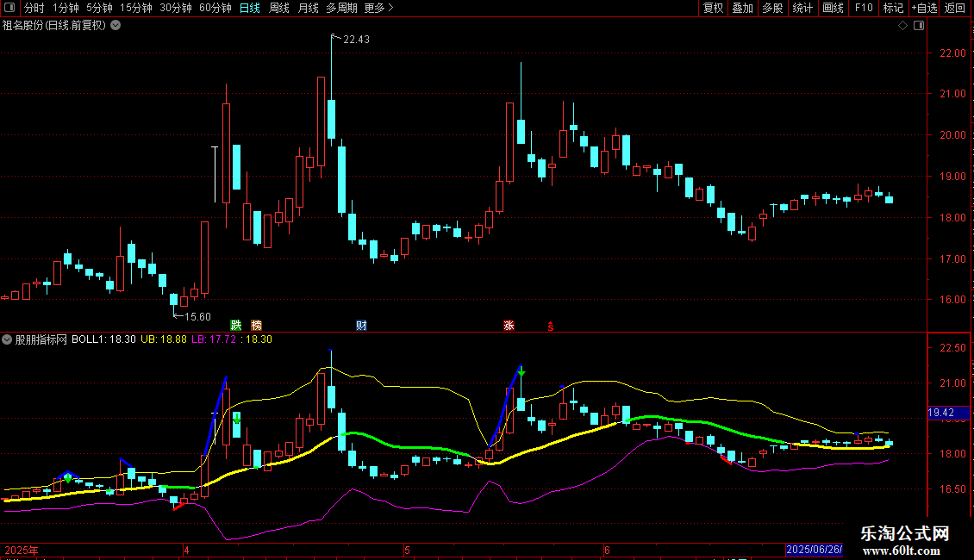
Task: Click the magenta LB: 17.72 value
Action: pyautogui.click(x=214, y=339)
